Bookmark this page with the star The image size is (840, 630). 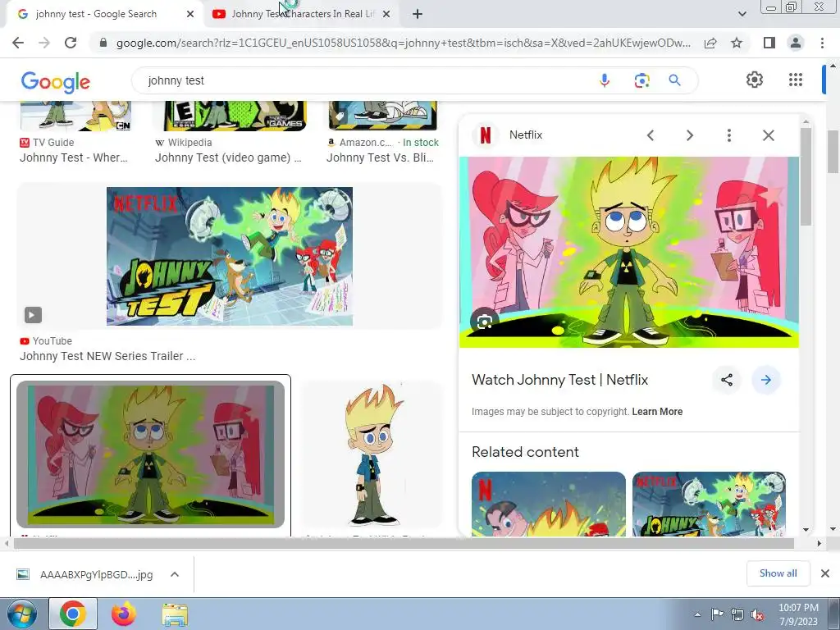pos(737,43)
